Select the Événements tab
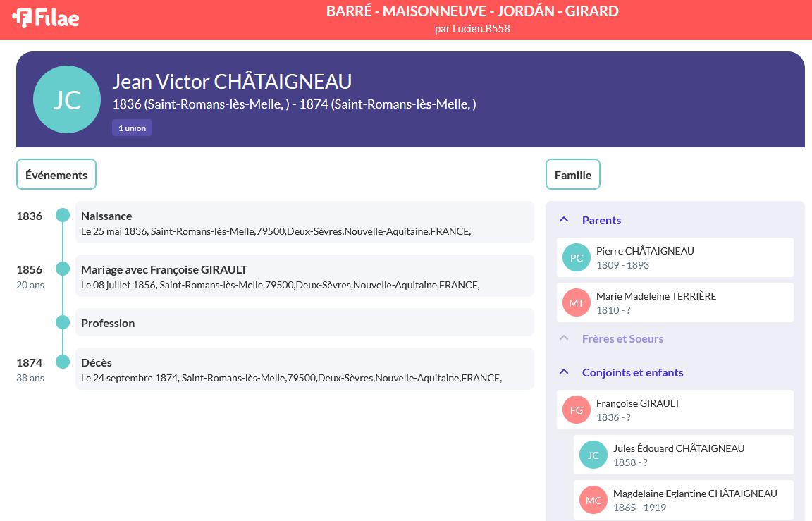Viewport: 812px width, 521px height. (x=56, y=175)
